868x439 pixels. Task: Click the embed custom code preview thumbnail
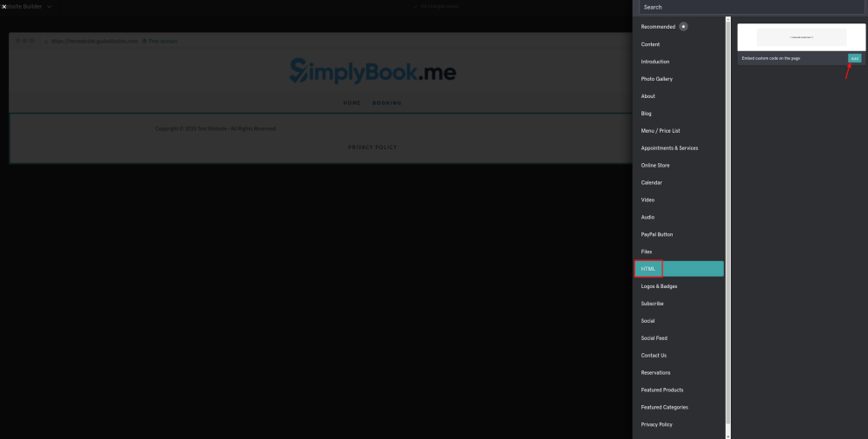tap(801, 37)
